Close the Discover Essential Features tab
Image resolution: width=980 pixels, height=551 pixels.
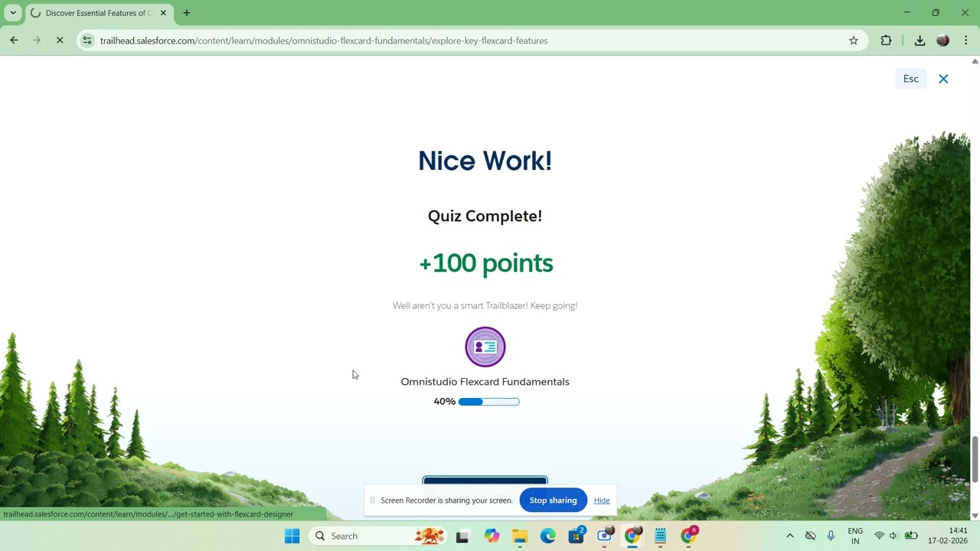pos(163,13)
